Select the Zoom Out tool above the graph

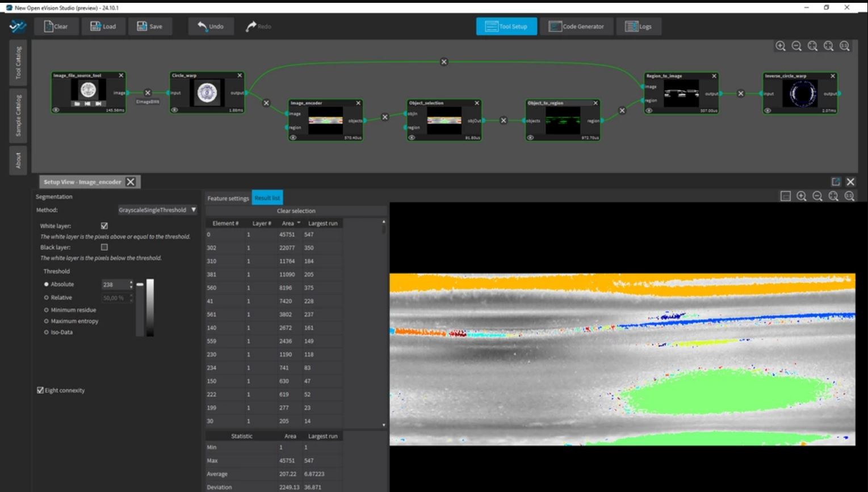[796, 46]
